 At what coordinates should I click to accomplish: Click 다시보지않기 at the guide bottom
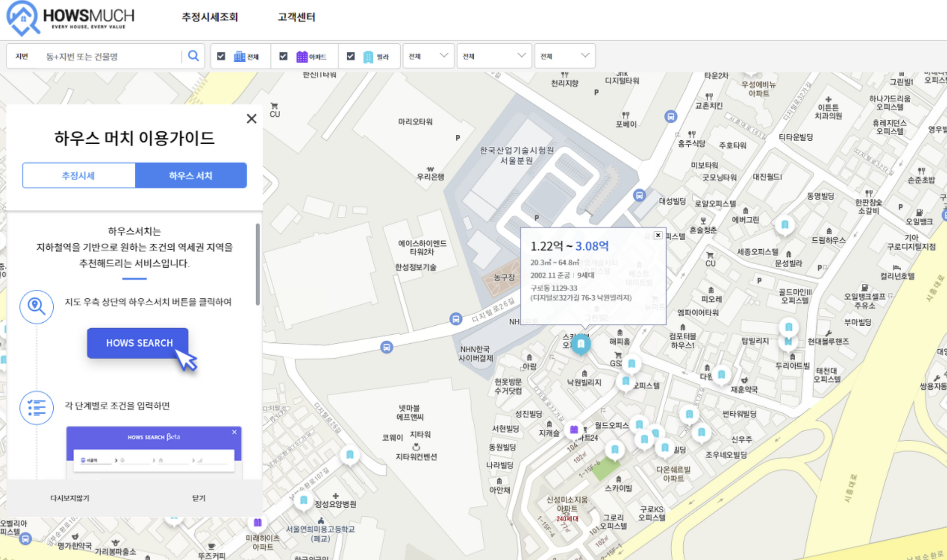[x=70, y=498]
